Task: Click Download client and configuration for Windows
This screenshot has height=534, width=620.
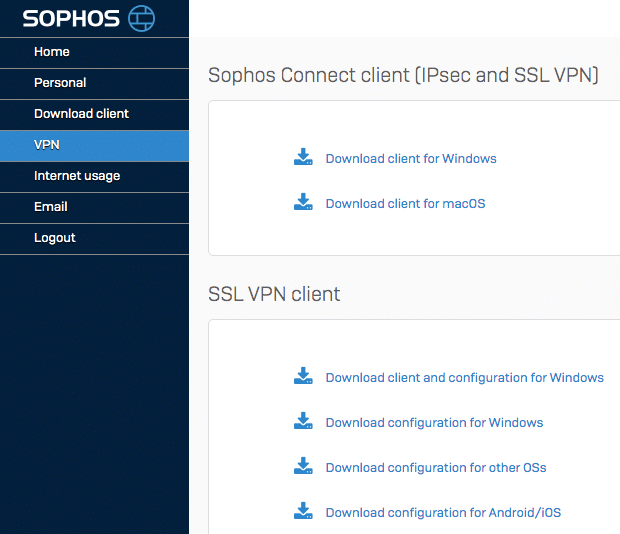Action: tap(465, 377)
